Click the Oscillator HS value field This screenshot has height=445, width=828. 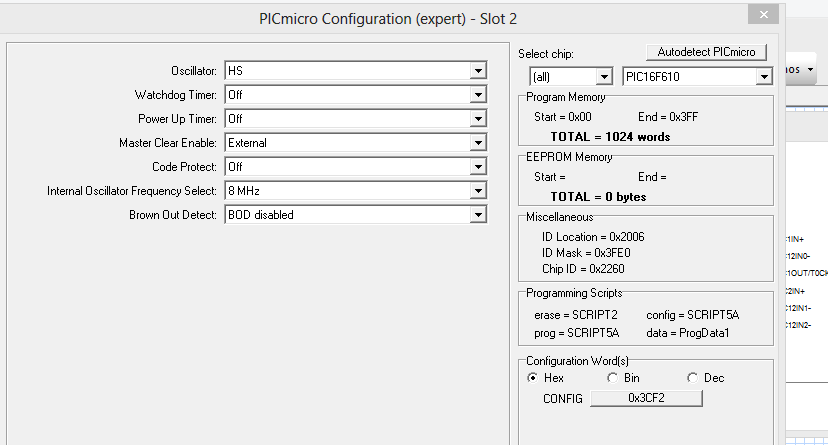click(x=347, y=71)
